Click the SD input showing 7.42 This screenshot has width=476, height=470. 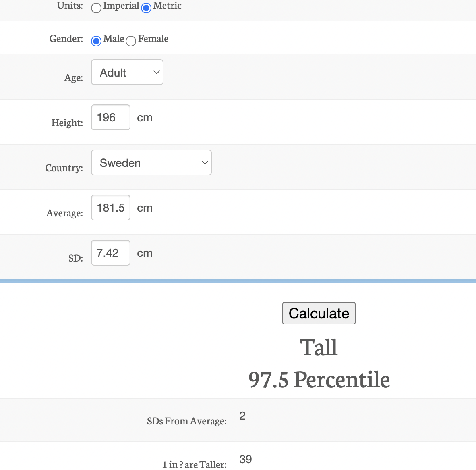[110, 253]
